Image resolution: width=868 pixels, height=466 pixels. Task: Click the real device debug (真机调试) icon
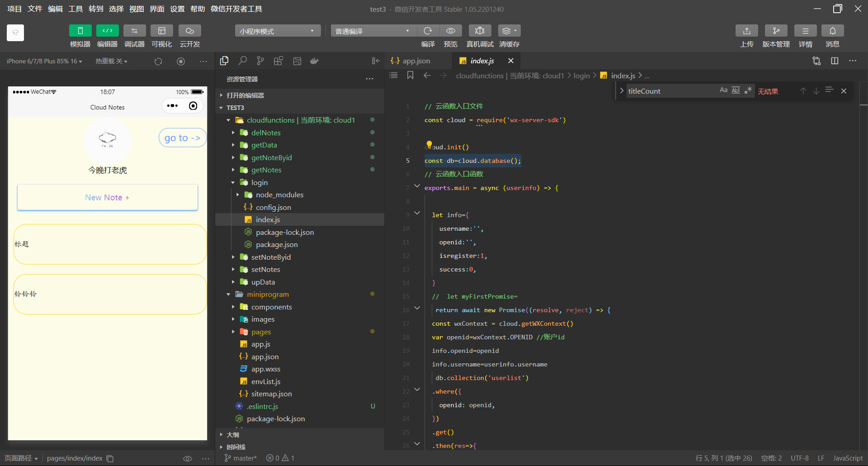click(480, 31)
